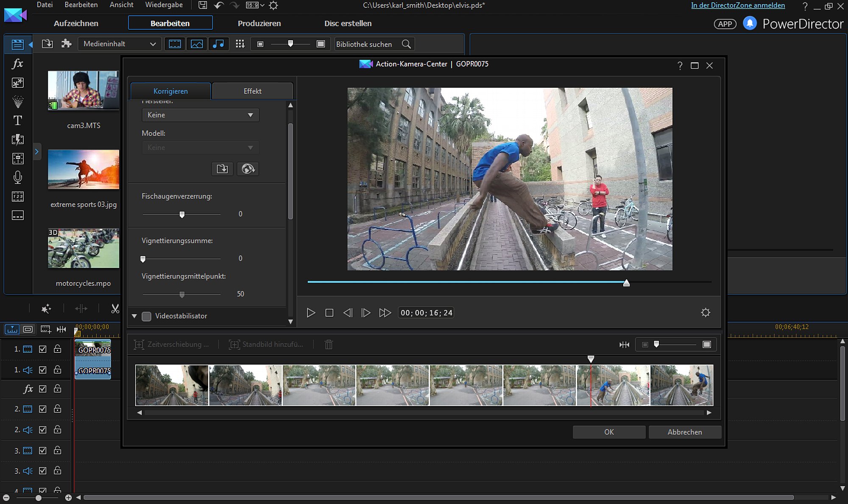Click the import media folder icon
848x504 pixels.
(47, 44)
